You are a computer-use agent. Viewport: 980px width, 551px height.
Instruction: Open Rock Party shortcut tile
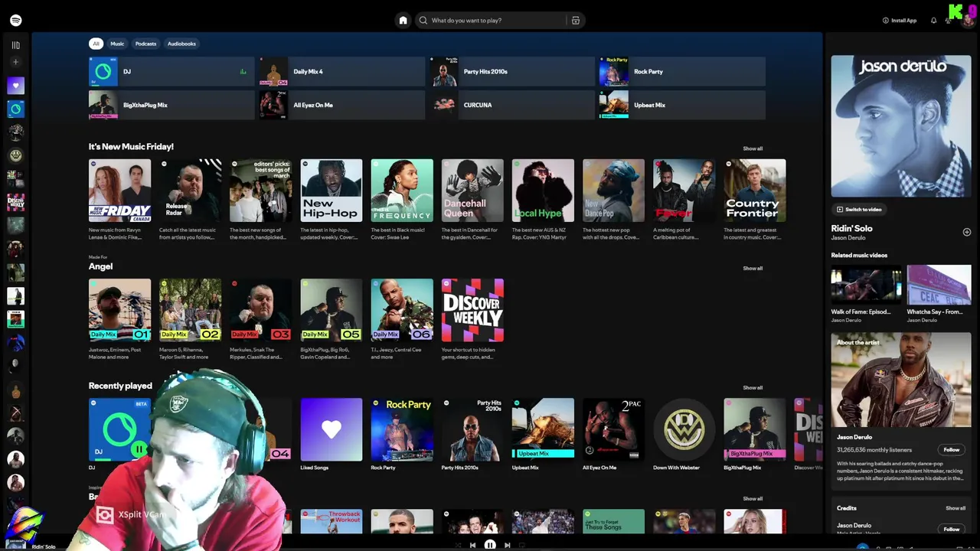point(682,72)
